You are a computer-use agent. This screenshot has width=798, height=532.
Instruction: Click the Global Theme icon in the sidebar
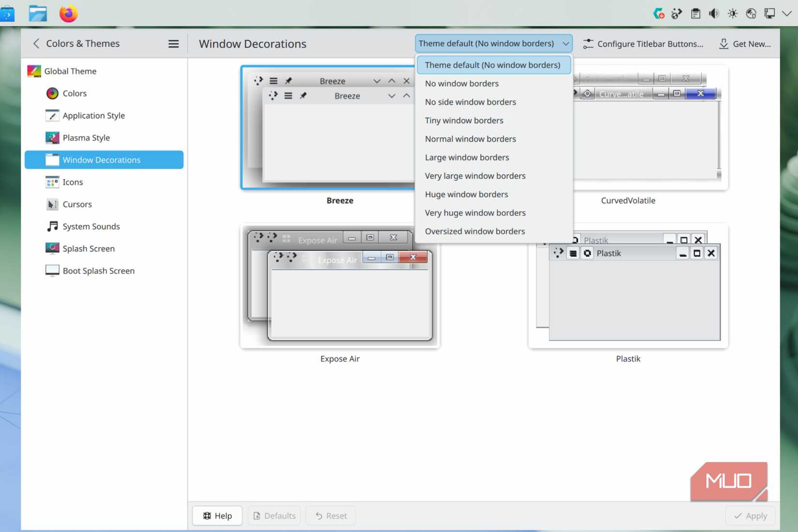tap(34, 71)
